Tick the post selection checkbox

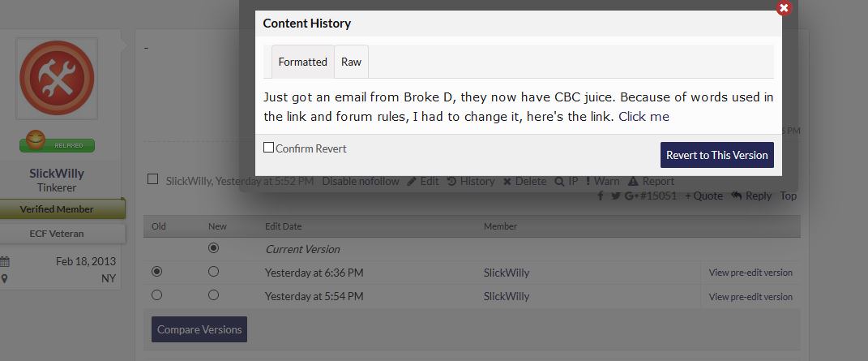click(x=153, y=179)
